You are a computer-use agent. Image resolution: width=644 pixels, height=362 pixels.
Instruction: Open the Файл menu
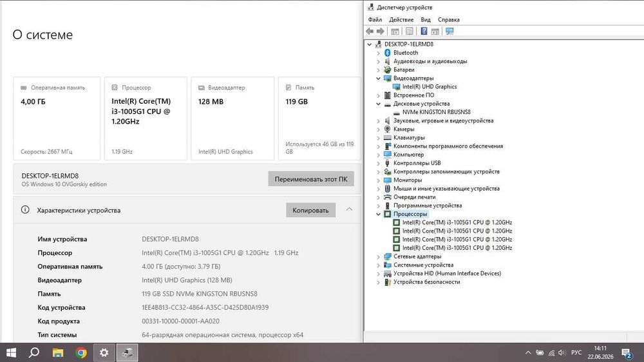coord(375,20)
